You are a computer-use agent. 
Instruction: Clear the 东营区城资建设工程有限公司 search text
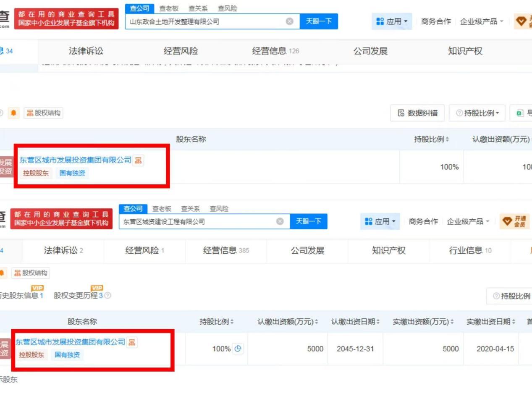[x=280, y=221]
